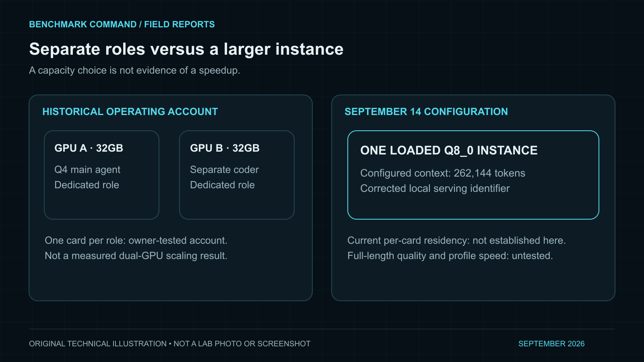Select the Historical Operating Account panel heading
Image resolution: width=644 pixels, height=362 pixels.
click(x=130, y=111)
